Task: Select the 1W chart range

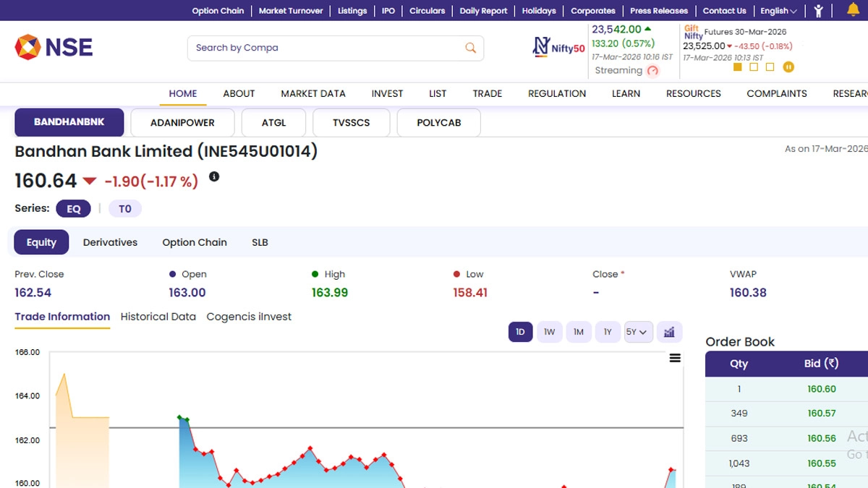Action: pos(549,332)
